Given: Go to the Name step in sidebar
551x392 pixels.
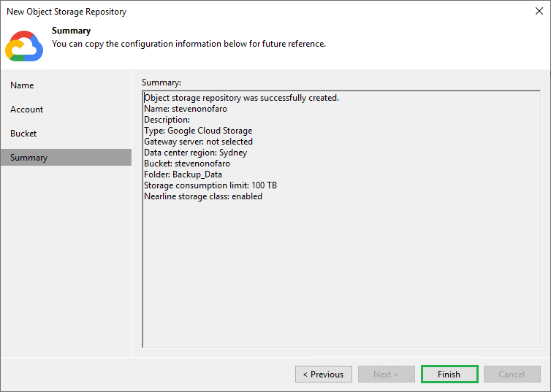Looking at the screenshot, I should coord(22,85).
